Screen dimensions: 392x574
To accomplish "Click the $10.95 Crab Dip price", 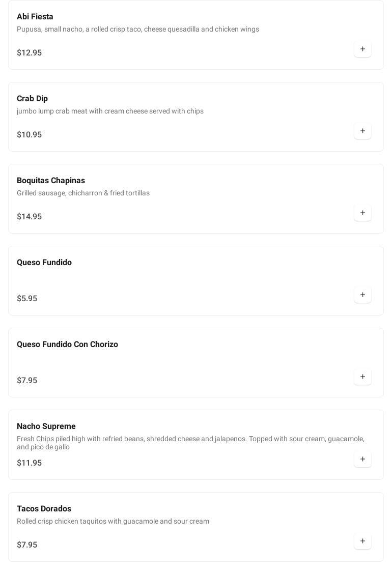I will click(x=30, y=135).
